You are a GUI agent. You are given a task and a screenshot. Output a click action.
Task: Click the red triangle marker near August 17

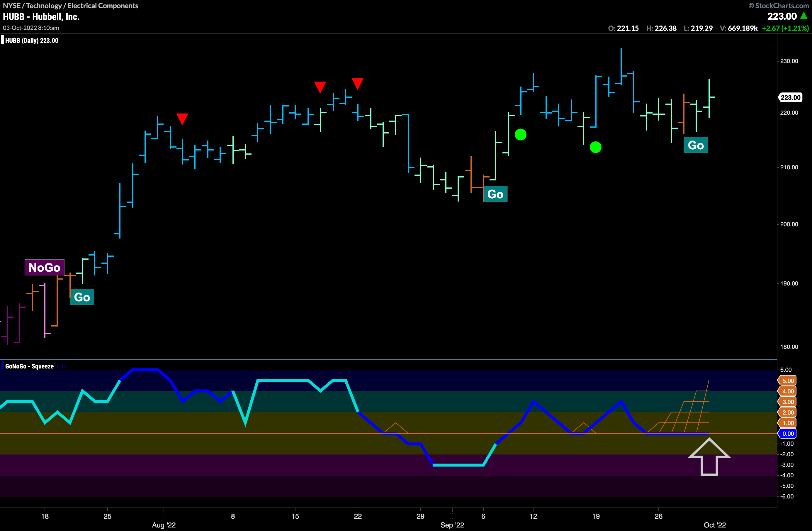(x=320, y=87)
